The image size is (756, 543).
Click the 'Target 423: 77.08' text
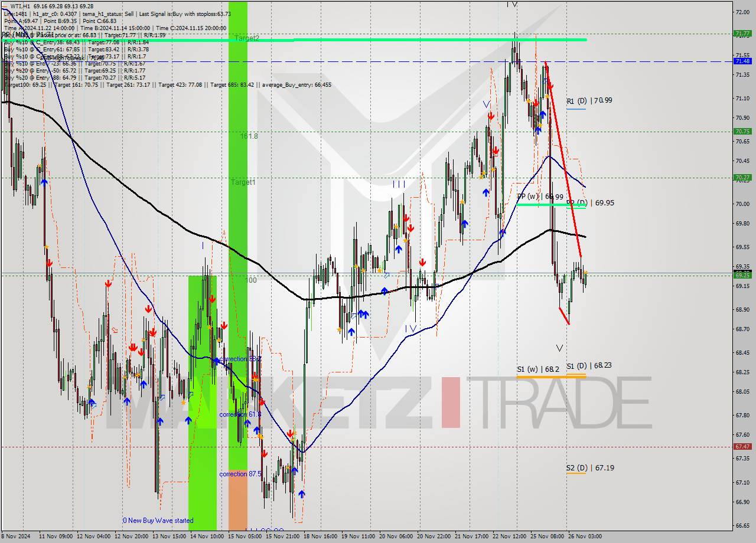tap(180, 84)
